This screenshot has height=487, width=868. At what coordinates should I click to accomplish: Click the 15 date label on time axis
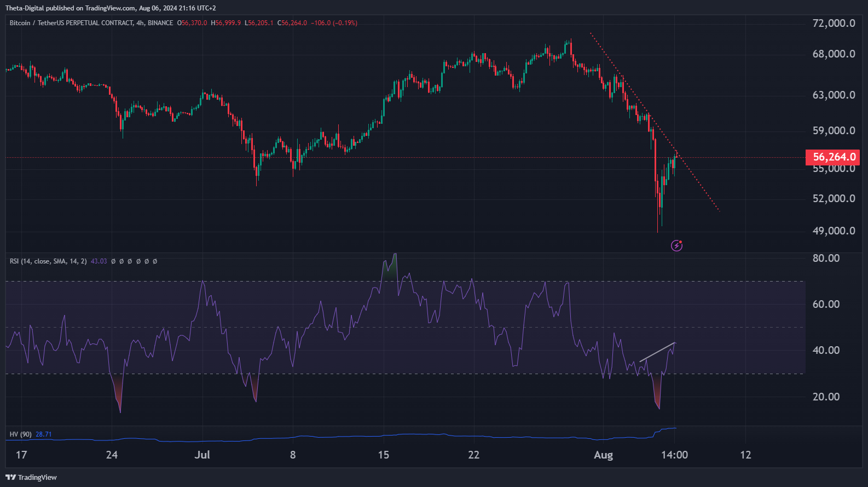coord(383,455)
